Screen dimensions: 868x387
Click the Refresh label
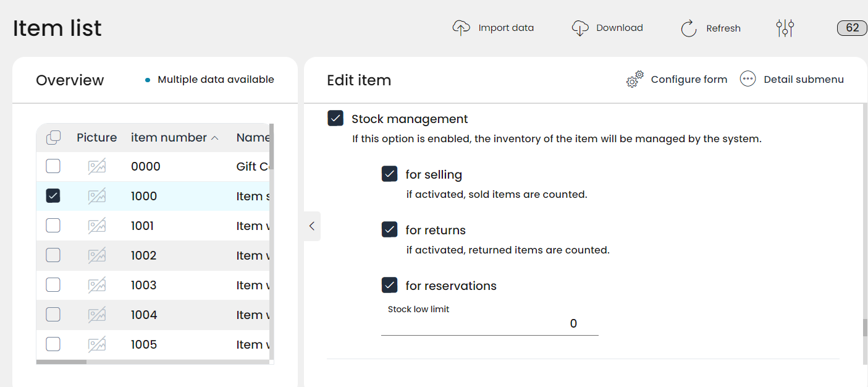coord(723,28)
